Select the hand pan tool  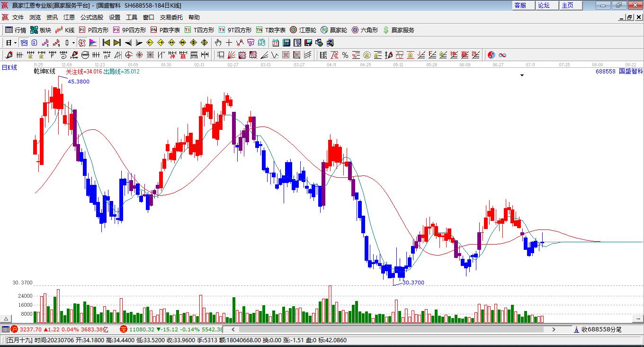coord(218,43)
